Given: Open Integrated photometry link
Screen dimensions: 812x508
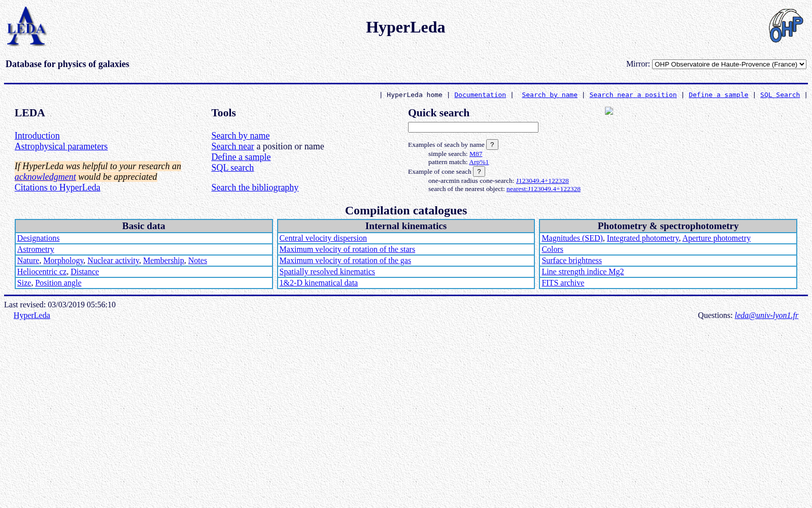Looking at the screenshot, I should 642,238.
